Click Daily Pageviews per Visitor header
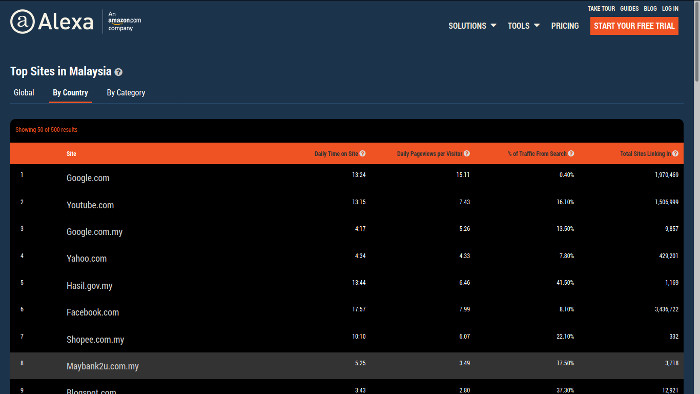Screen dimensions: 700x394 (x=429, y=153)
